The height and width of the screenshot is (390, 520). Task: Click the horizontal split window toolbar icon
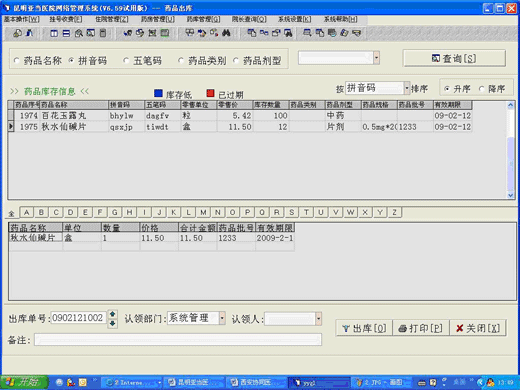(66, 33)
